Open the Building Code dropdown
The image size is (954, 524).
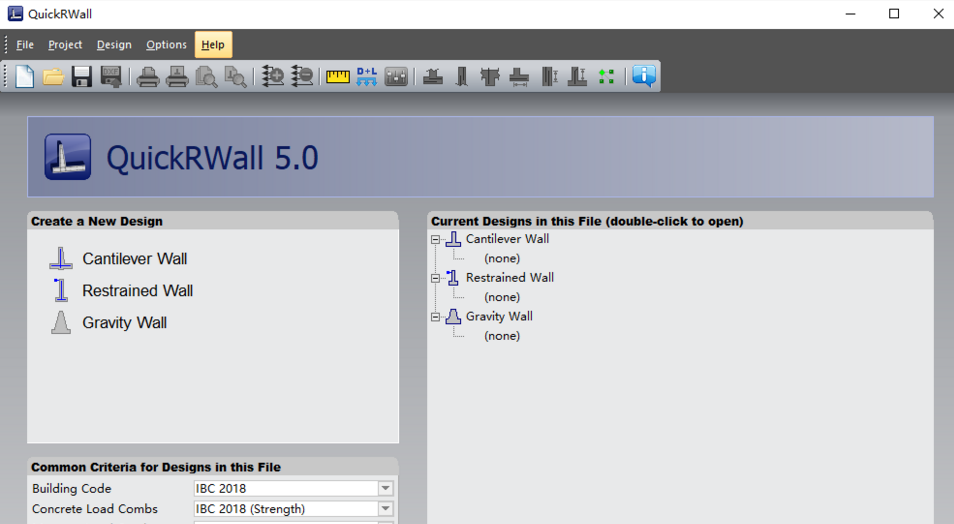point(385,488)
